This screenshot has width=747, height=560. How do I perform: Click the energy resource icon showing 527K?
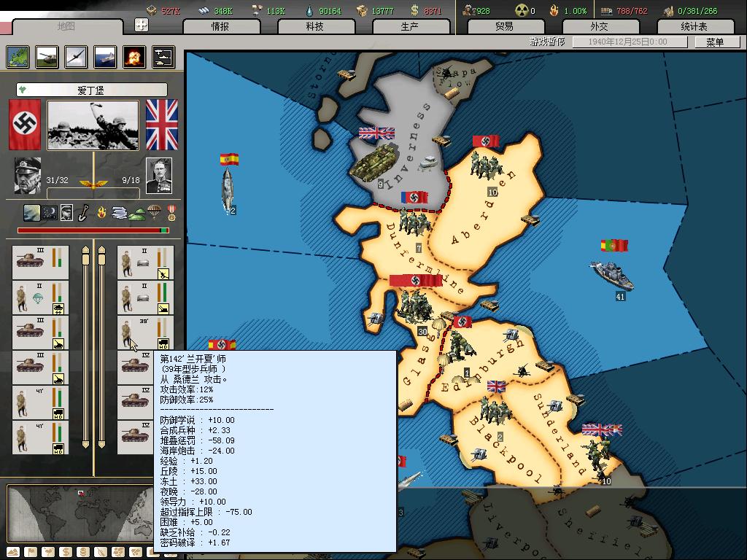152,10
